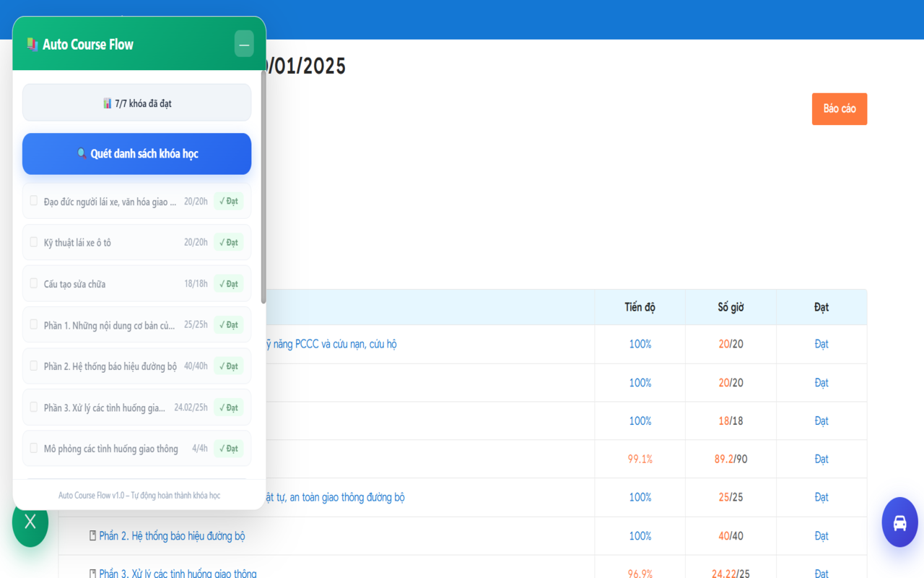Open the Phần 2. Hệ thống báo hiệu đường bộ link

pos(172,536)
